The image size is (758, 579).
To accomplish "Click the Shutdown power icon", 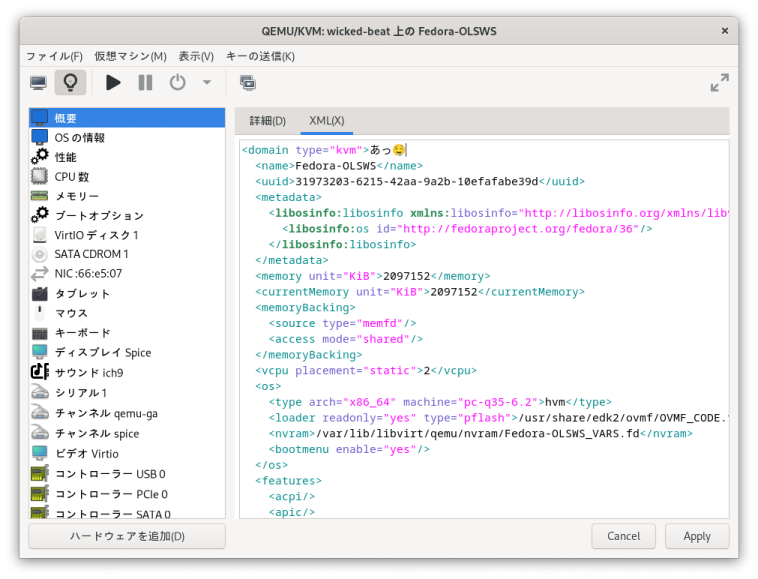I will pos(177,83).
